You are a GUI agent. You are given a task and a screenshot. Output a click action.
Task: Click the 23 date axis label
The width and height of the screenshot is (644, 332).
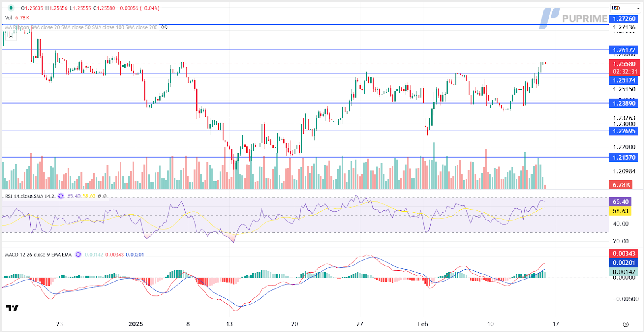60,324
